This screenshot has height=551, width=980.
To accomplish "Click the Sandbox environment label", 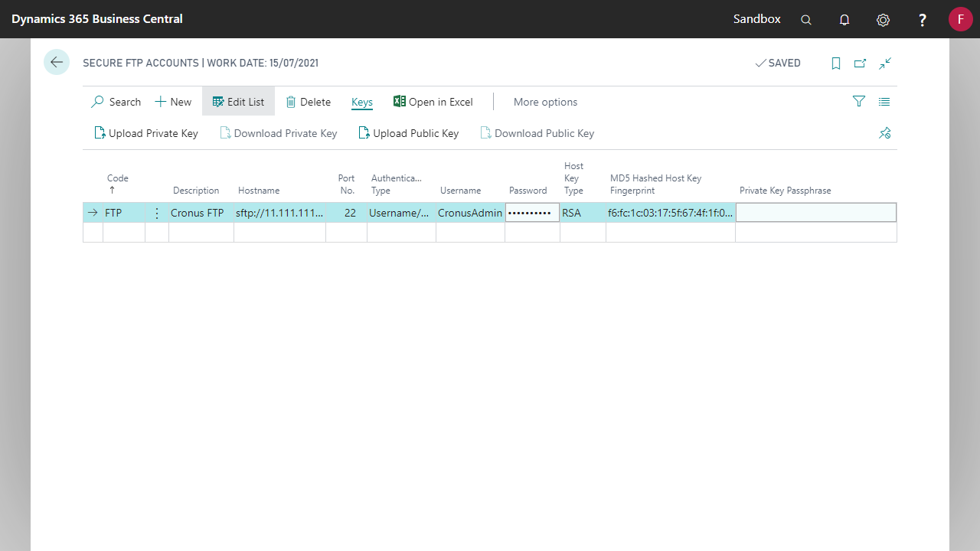I will click(757, 19).
